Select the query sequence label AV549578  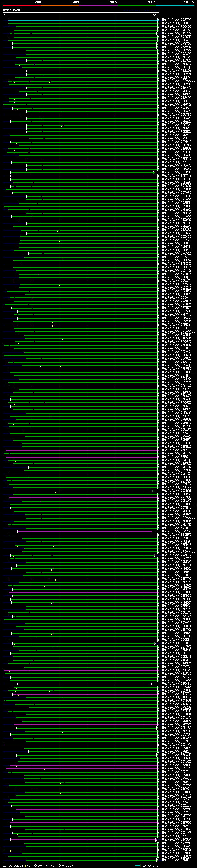click(x=11, y=10)
